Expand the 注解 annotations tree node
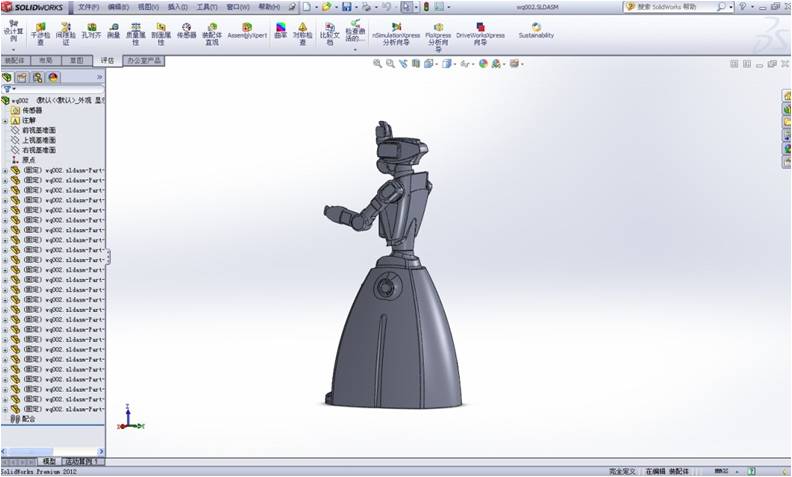The image size is (792, 477). [x=5, y=120]
